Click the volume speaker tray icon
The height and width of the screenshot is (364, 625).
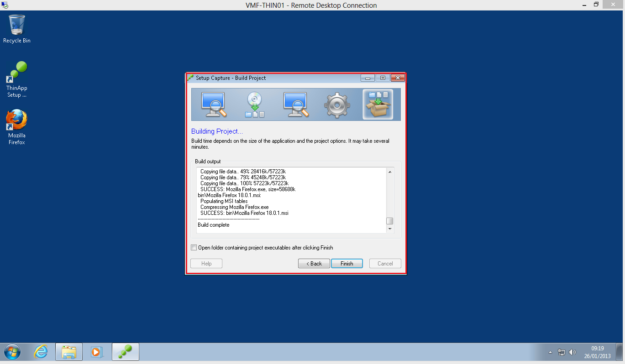pos(572,353)
